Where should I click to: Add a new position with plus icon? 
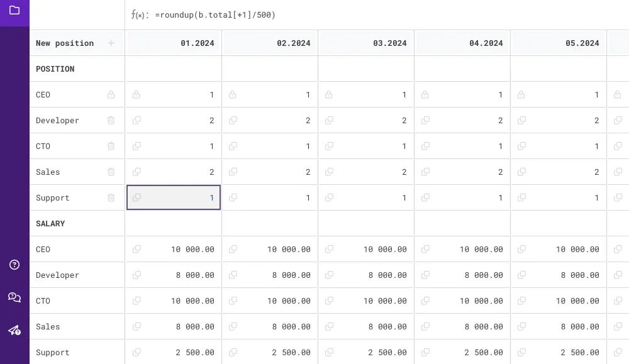pos(111,43)
